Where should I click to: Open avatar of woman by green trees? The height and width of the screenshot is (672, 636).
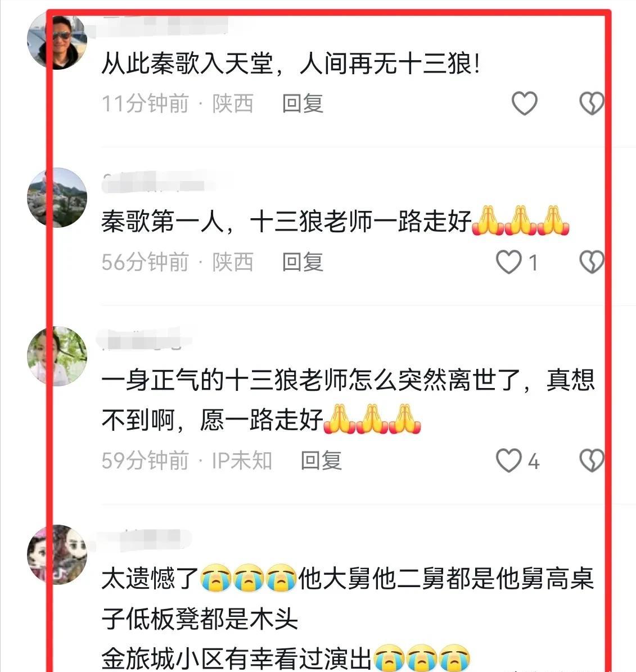point(57,356)
